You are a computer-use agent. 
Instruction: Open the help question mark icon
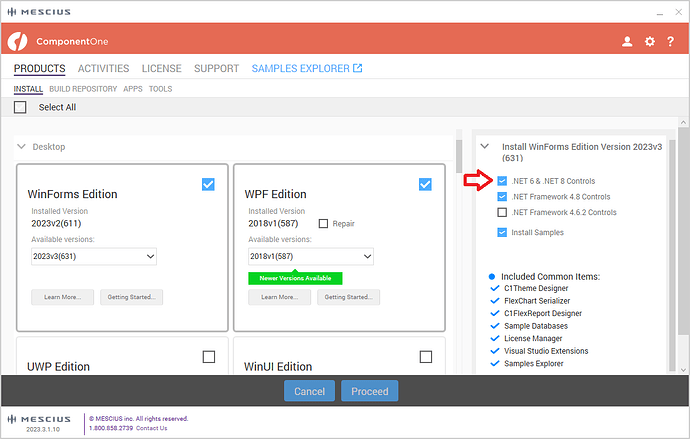[x=670, y=41]
